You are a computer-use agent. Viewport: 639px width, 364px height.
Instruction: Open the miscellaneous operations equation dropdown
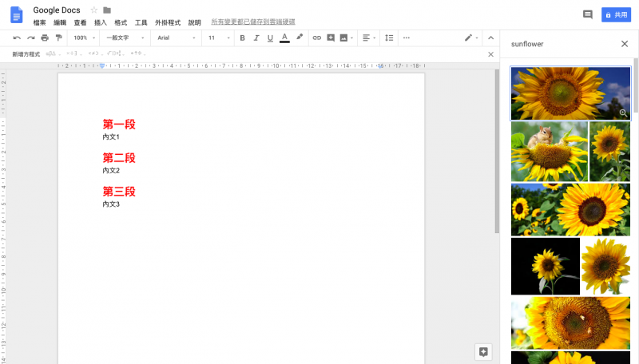point(74,53)
